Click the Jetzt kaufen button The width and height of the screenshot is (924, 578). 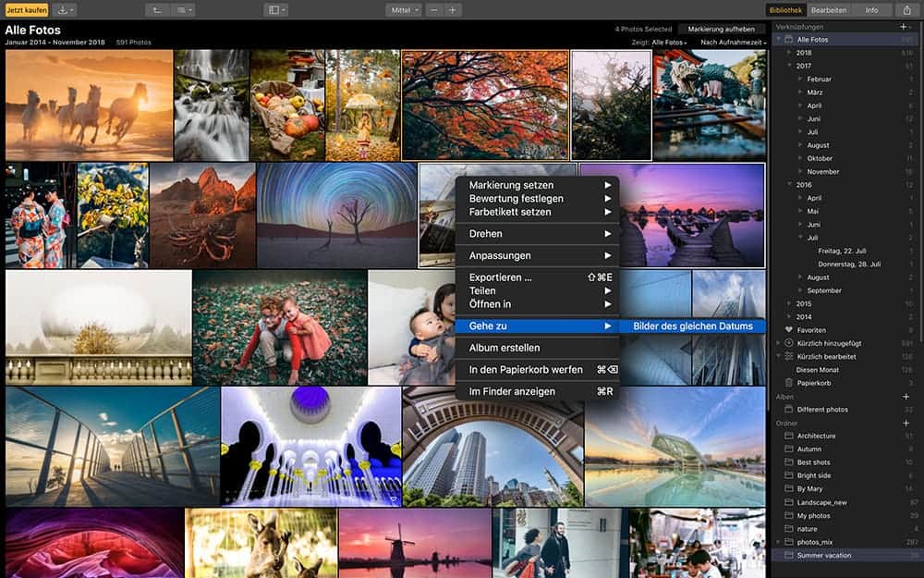click(x=28, y=10)
